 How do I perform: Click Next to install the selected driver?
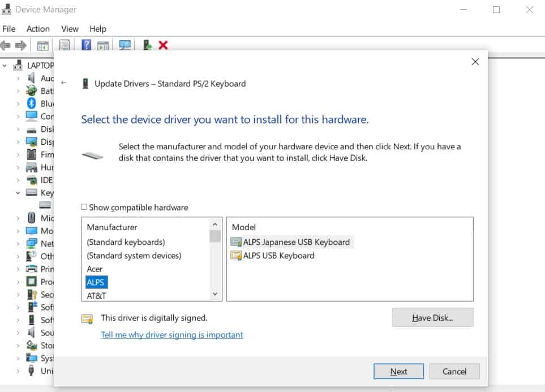[398, 371]
